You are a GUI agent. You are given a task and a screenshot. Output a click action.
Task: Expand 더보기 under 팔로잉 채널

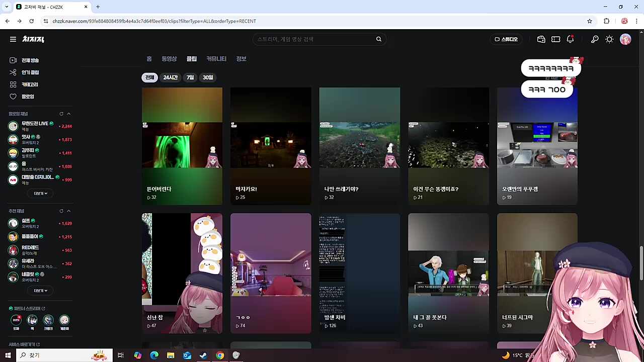click(40, 194)
